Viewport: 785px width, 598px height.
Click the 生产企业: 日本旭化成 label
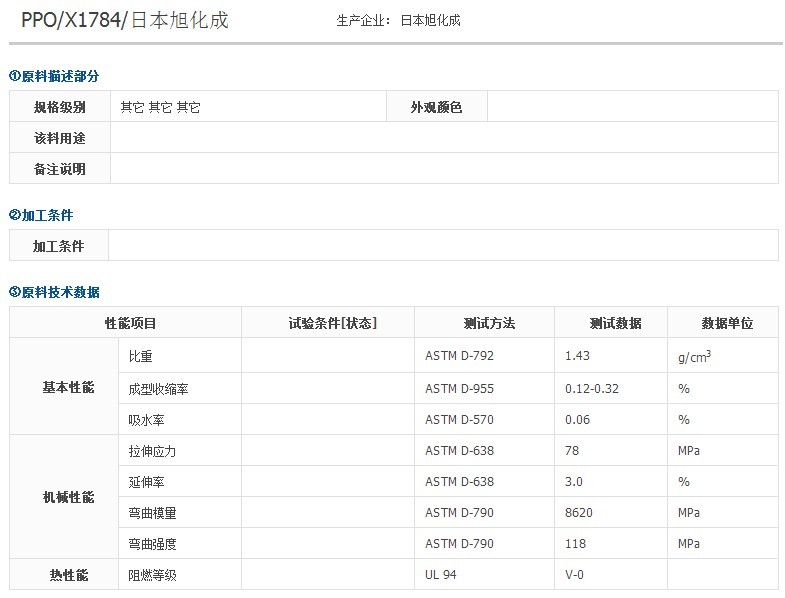pos(399,21)
